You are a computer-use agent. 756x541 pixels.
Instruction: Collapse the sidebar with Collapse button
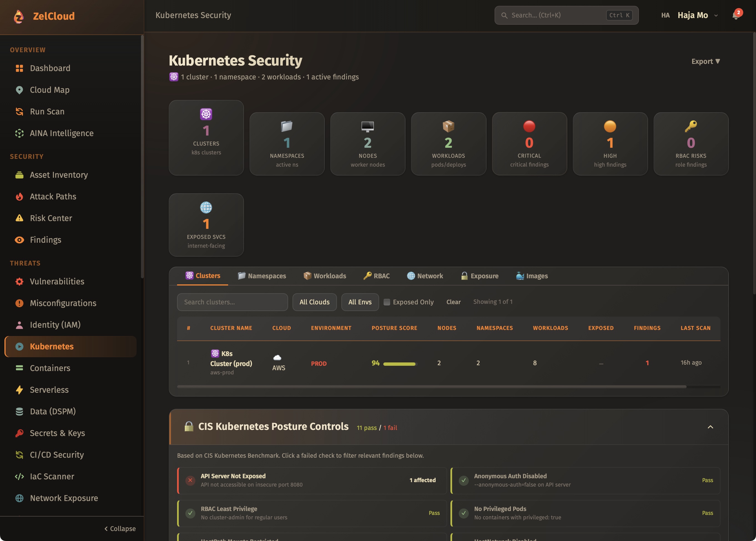120,529
